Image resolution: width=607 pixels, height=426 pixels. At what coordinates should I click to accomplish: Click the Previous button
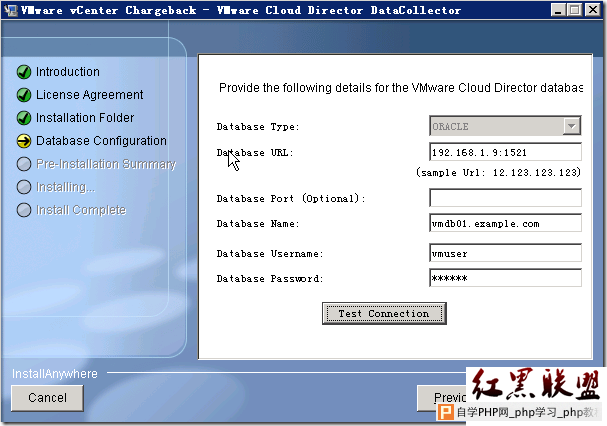coord(442,398)
